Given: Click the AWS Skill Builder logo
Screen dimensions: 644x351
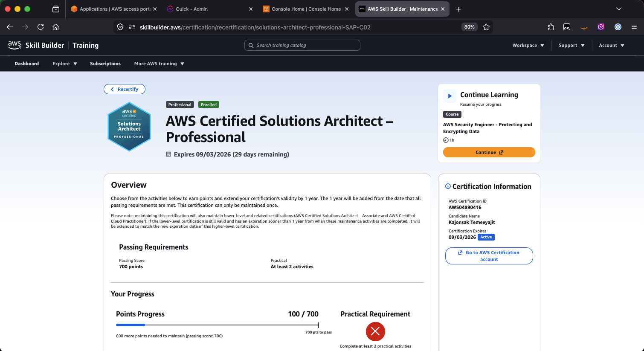Looking at the screenshot, I should click(x=36, y=45).
